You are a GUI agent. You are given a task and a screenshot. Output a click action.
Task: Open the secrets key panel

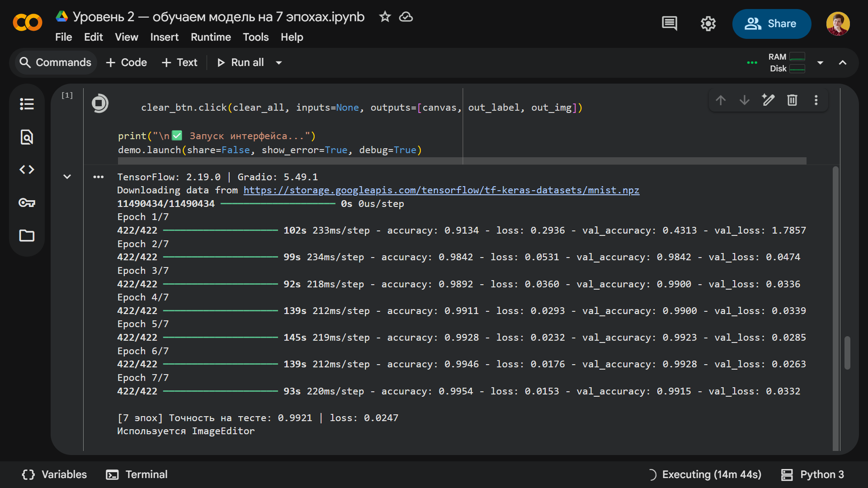tap(27, 202)
